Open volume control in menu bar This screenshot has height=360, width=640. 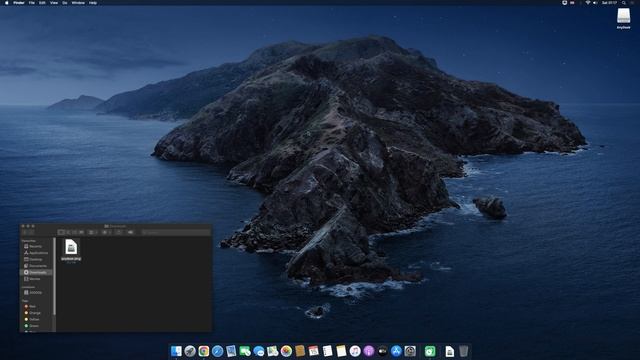tap(595, 2)
